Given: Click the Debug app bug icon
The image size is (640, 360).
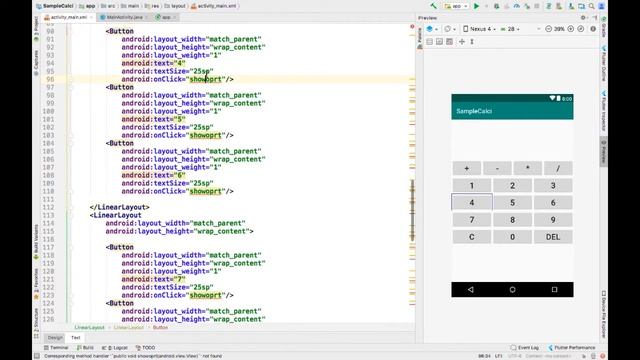Looking at the screenshot, I should [x=496, y=6].
